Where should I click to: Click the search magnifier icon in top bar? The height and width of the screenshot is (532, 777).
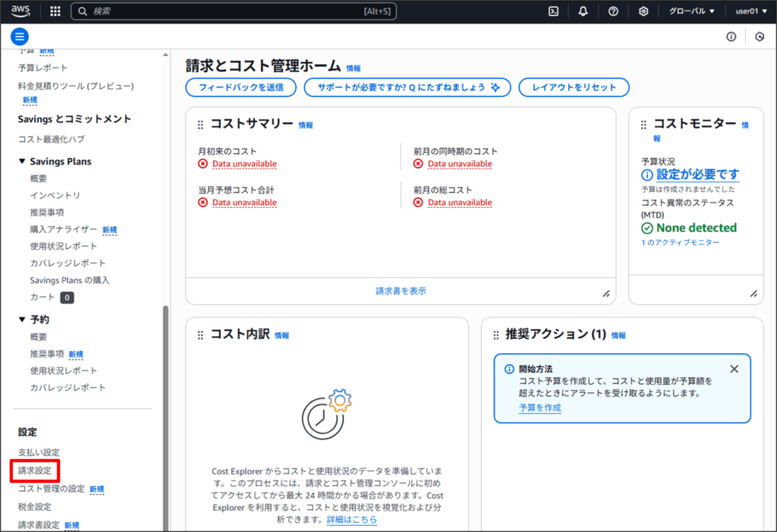(x=83, y=11)
